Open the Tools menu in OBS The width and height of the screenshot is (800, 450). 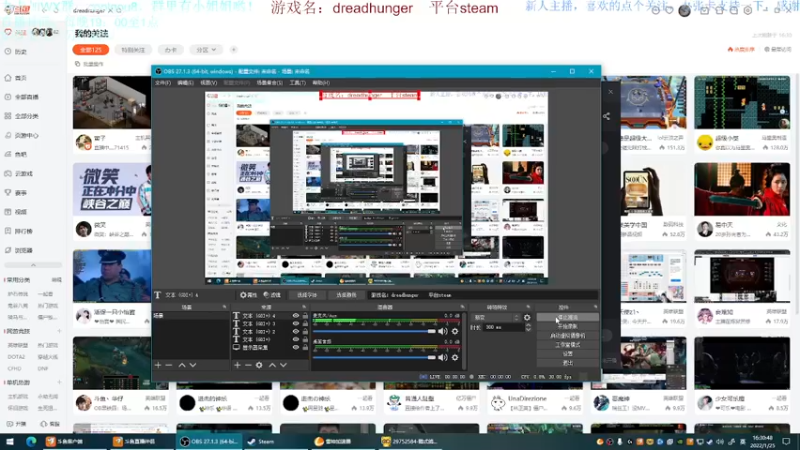297,83
